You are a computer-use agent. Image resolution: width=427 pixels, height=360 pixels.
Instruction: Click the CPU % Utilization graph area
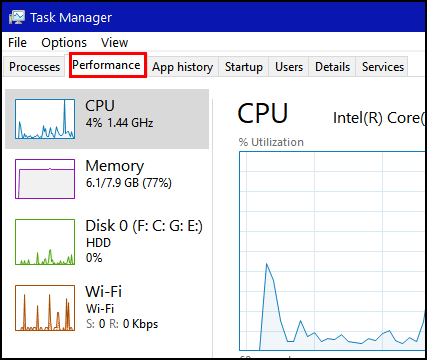pos(332,251)
